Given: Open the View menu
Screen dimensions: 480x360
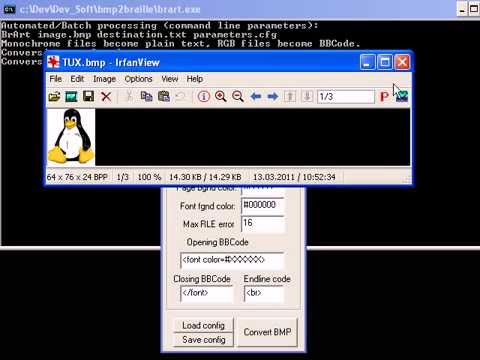Looking at the screenshot, I should click(x=170, y=79).
